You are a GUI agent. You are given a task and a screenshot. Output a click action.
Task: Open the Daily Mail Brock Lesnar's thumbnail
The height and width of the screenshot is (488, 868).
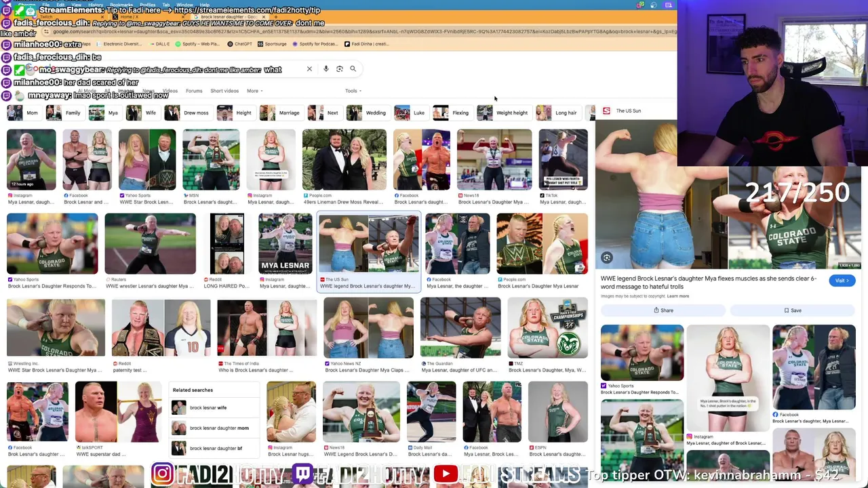click(x=431, y=411)
